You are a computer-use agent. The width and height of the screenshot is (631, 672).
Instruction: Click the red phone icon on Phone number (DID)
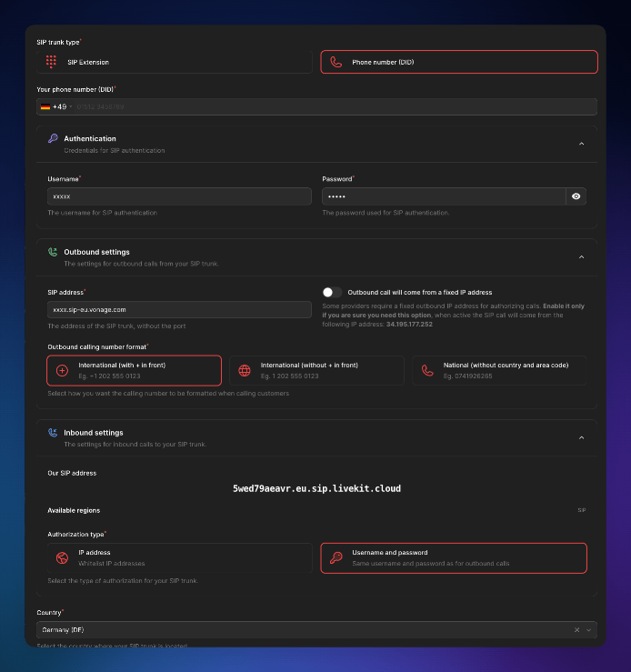click(336, 62)
